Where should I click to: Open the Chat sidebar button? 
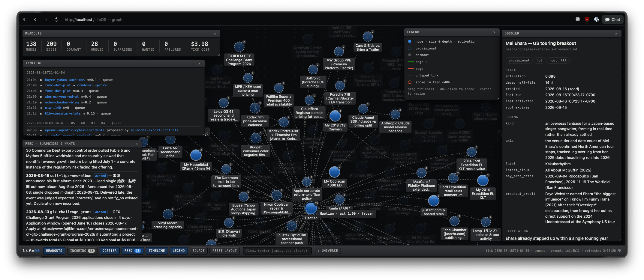coord(612,19)
